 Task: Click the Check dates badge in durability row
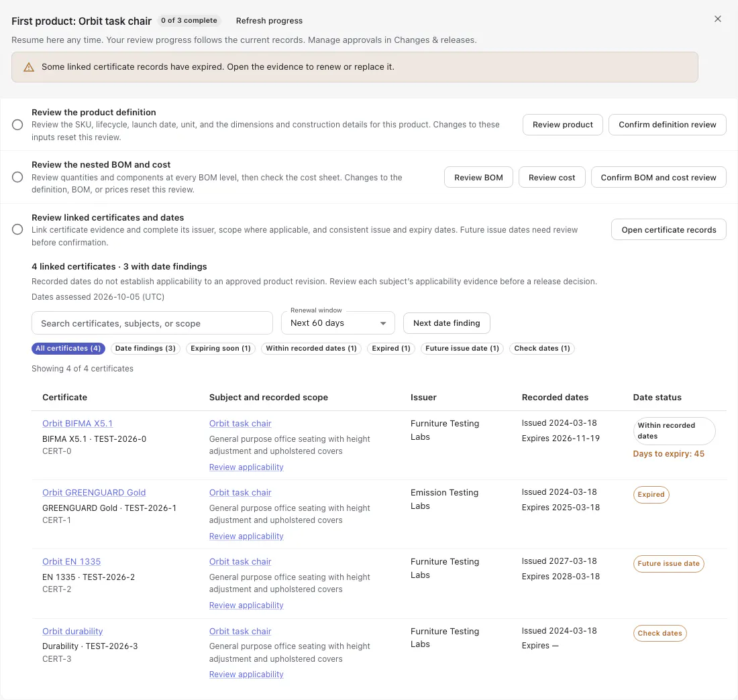[x=660, y=633]
